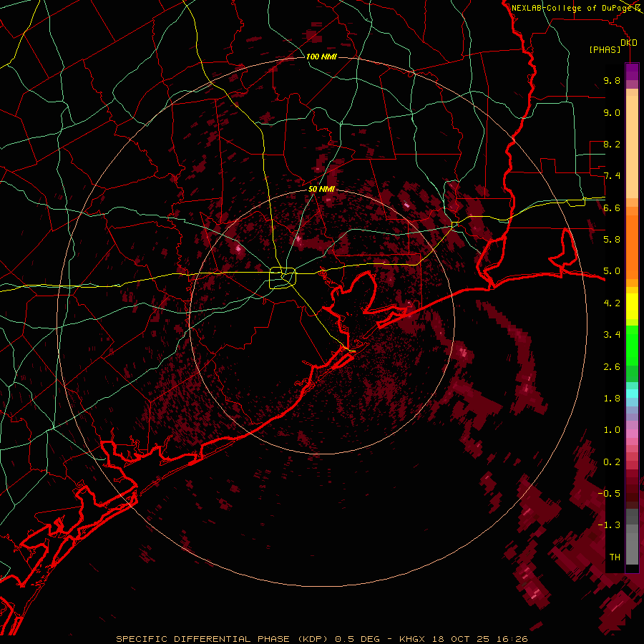Screen dimensions: 644x644
Task: Click the 50 NMI range ring label
Action: (321, 190)
